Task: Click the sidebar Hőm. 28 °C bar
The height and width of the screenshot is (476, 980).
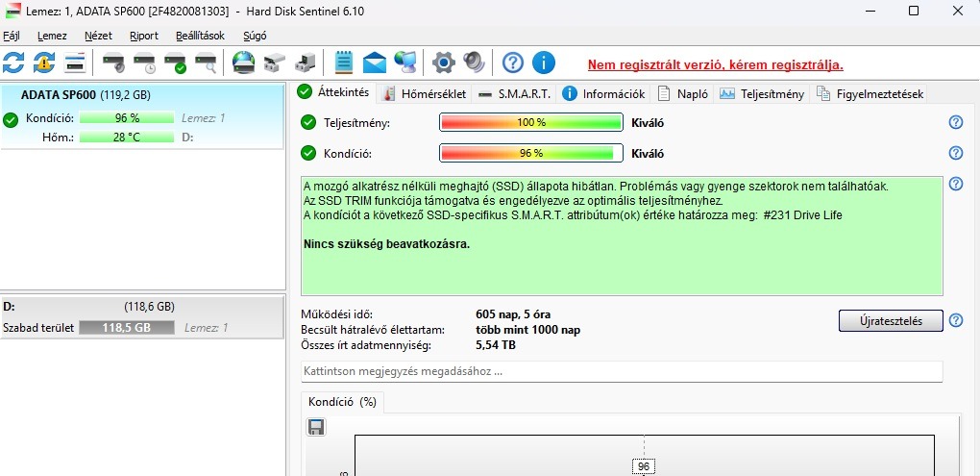Action: (127, 137)
